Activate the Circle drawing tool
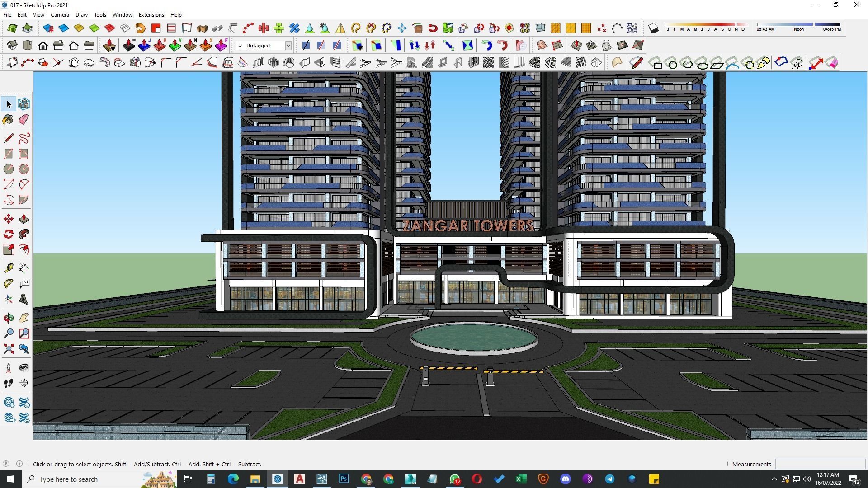 point(9,169)
